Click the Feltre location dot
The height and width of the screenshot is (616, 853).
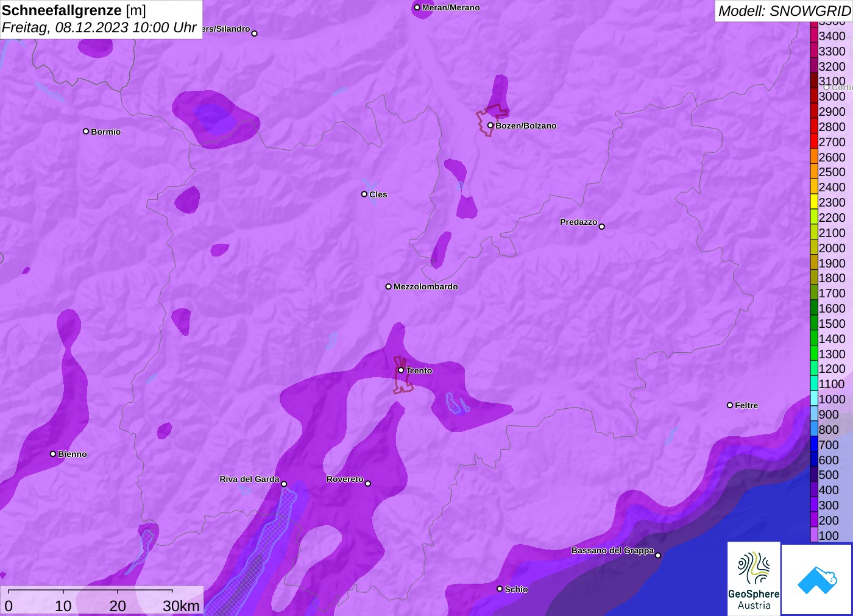point(730,405)
